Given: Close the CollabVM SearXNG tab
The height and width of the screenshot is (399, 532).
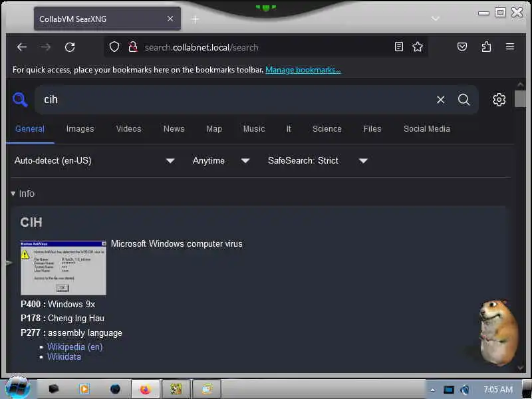Looking at the screenshot, I should pos(170,19).
